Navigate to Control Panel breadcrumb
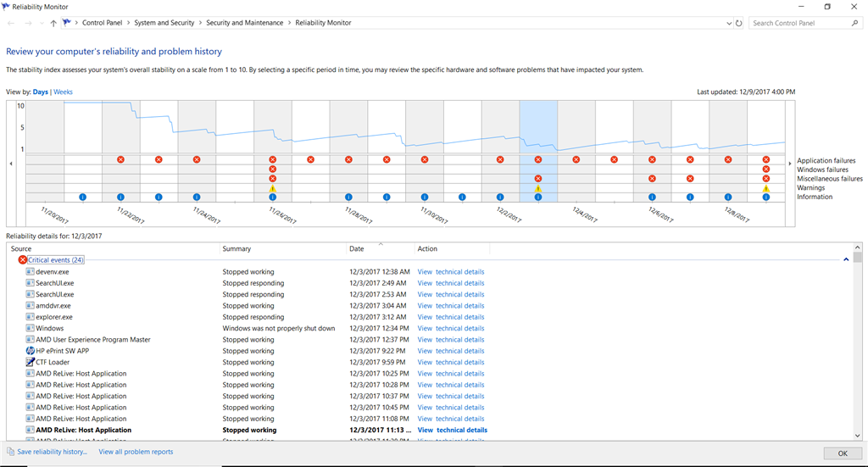This screenshot has width=868, height=467. 102,23
